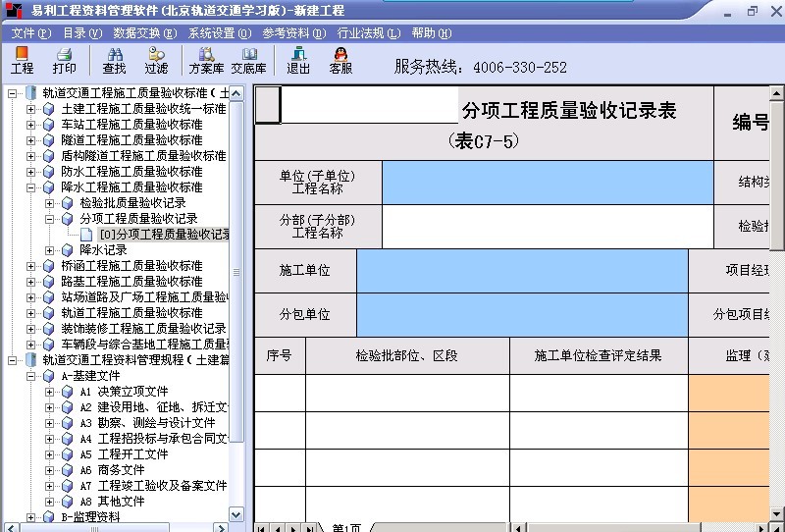Click the 打印 (Print) printer icon
785x532 pixels.
[65, 60]
